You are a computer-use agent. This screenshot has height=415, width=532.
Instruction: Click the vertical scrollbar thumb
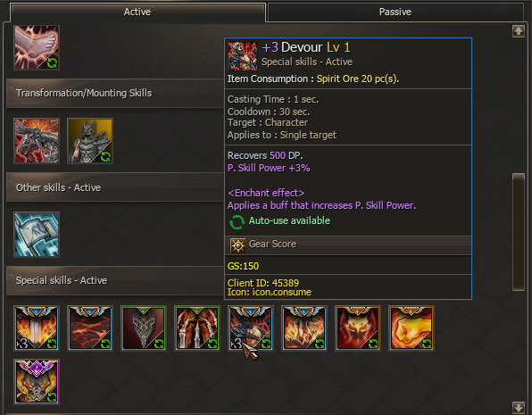(x=519, y=232)
